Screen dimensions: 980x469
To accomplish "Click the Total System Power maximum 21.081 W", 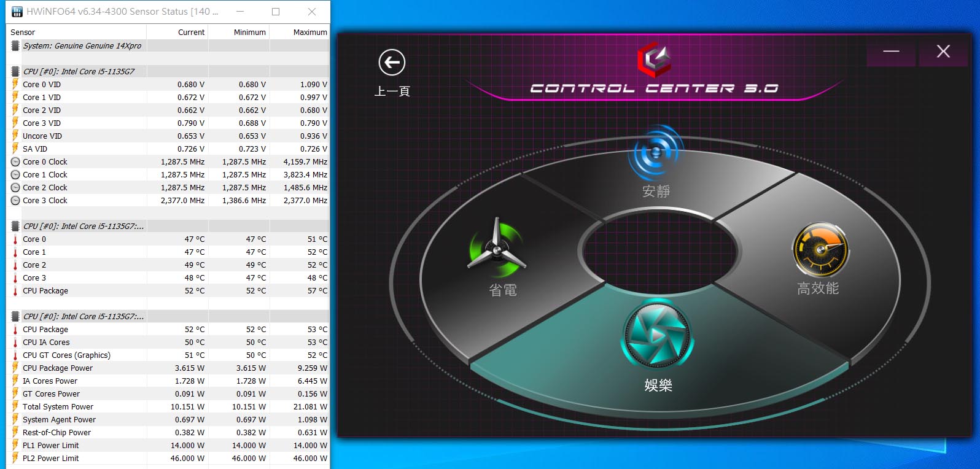I will point(310,406).
